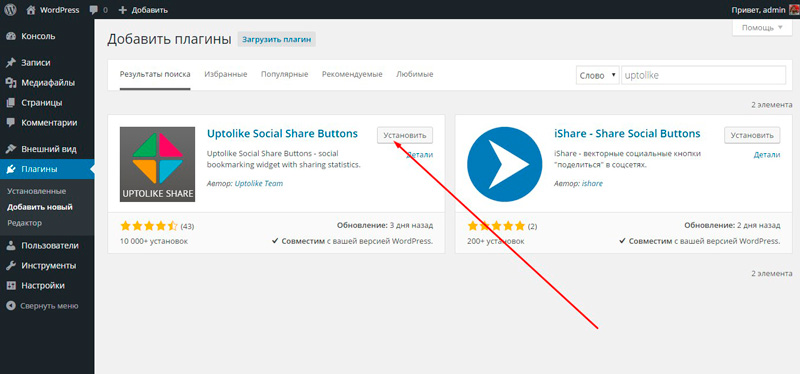Open the Слово search type dropdown
Image resolution: width=800 pixels, height=374 pixels.
coord(597,75)
